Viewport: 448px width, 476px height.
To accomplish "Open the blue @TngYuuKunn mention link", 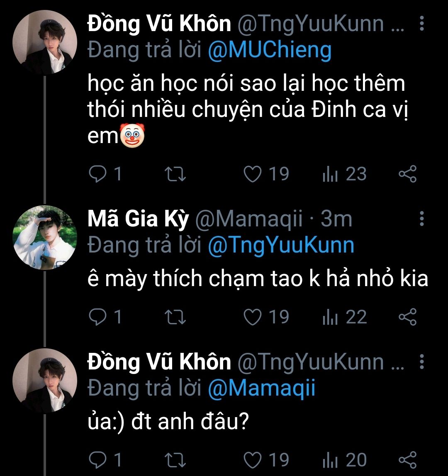I will 281,245.
